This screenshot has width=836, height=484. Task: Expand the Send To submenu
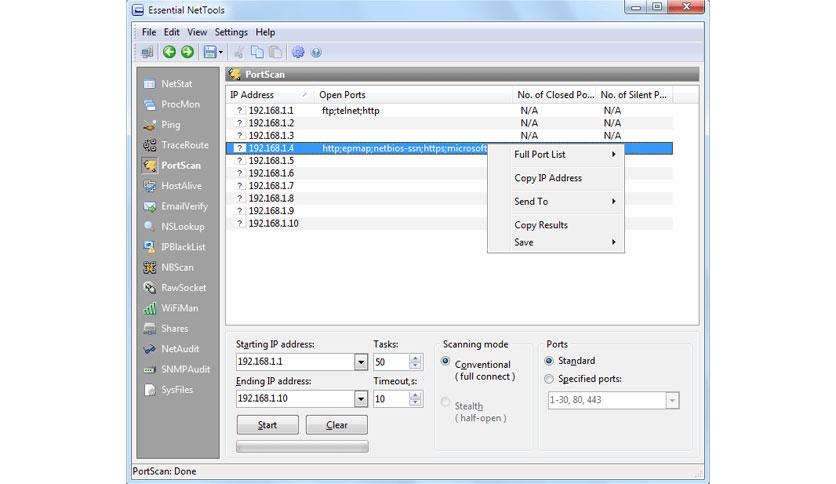tap(556, 201)
